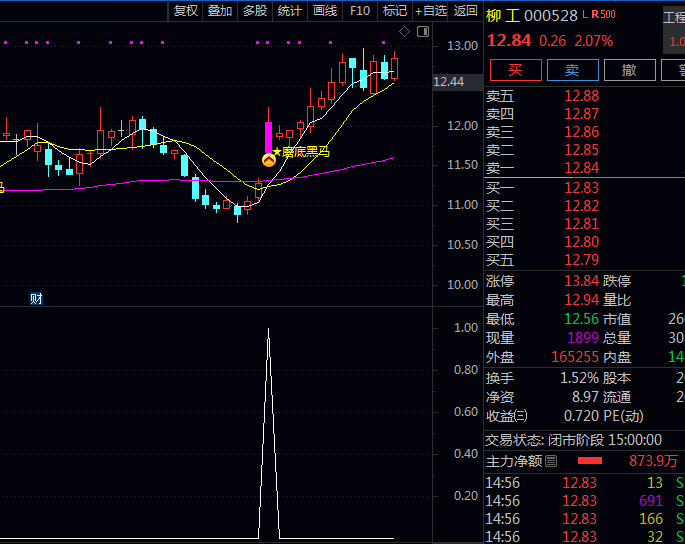Select the 卖五 price 12.88

(x=581, y=96)
